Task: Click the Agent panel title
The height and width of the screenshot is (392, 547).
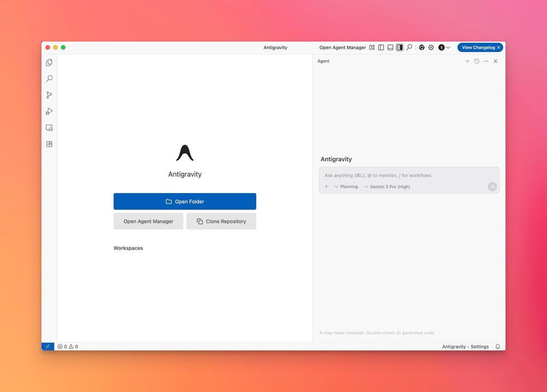Action: tap(323, 61)
